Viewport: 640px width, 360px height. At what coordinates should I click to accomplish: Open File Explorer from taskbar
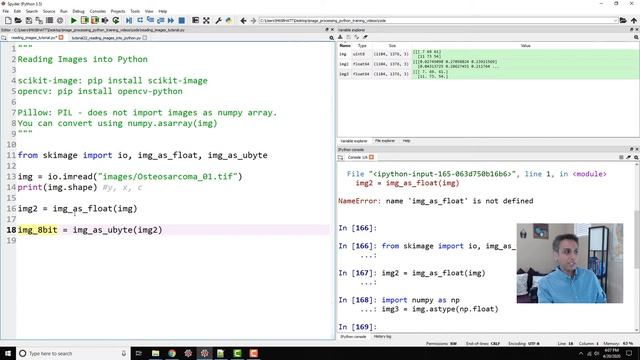pyautogui.click(x=156, y=353)
